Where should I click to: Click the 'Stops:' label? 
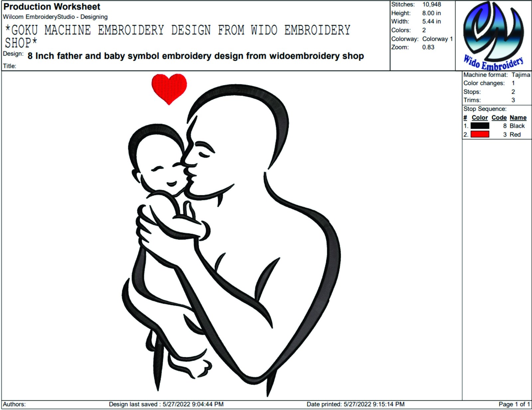472,92
